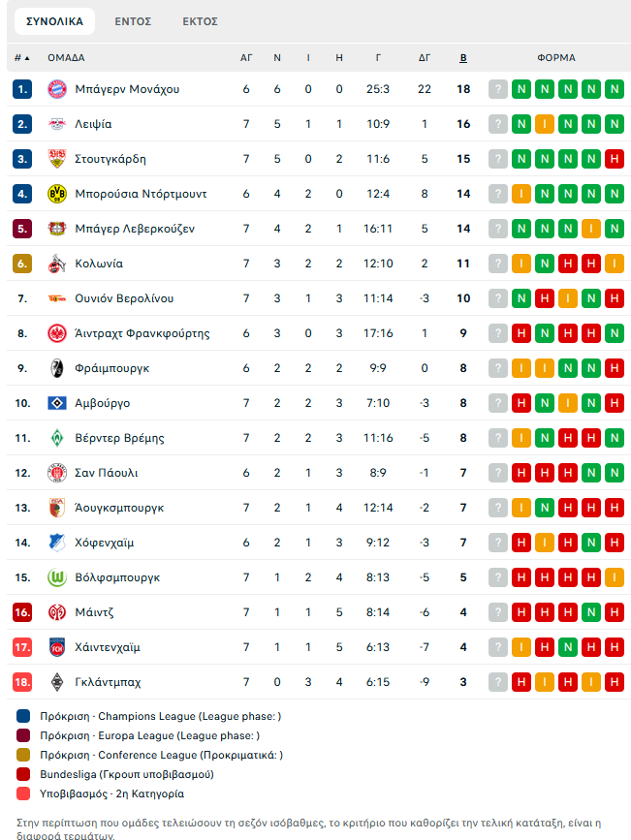
Task: Click the gray ? form badge for Μάιντζ
Action: 498,612
